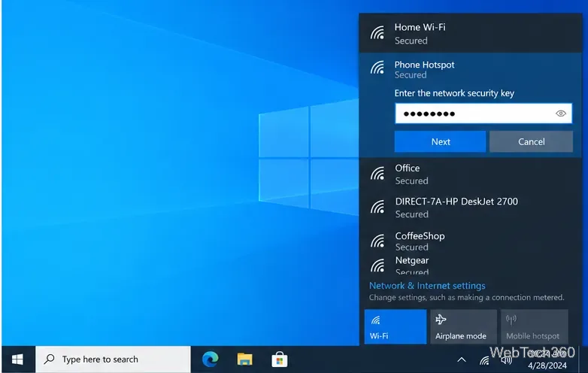Open Network & Internet settings link
The image size is (588, 373).
point(427,286)
